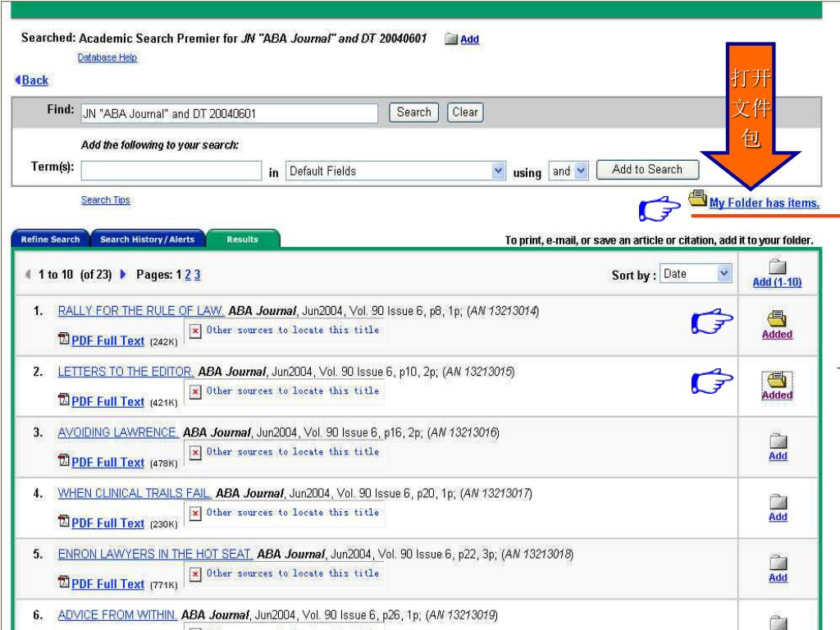Click the Add folder icon for WHEN CLINICAL TRAILS FAIL
Viewport: 840px width, 630px height.
778,502
